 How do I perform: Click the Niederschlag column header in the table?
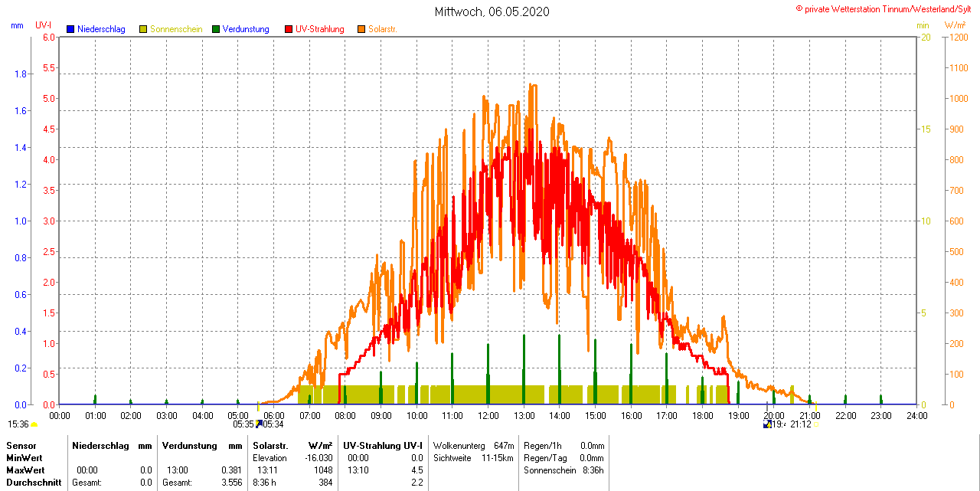(100, 445)
